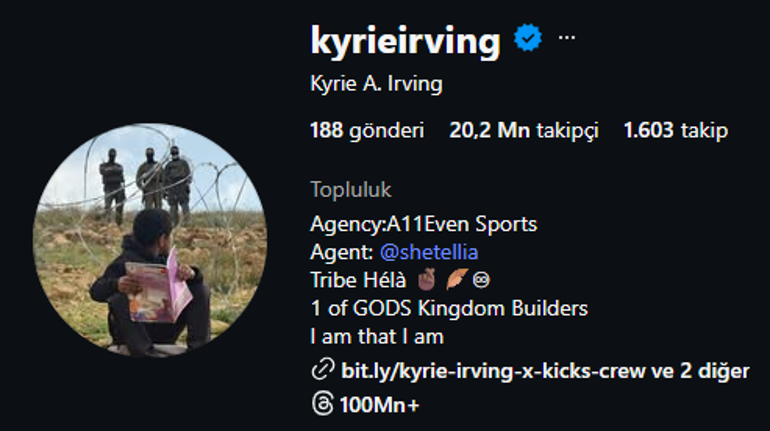Open the 20,2 Mn takipçi list

tap(524, 131)
